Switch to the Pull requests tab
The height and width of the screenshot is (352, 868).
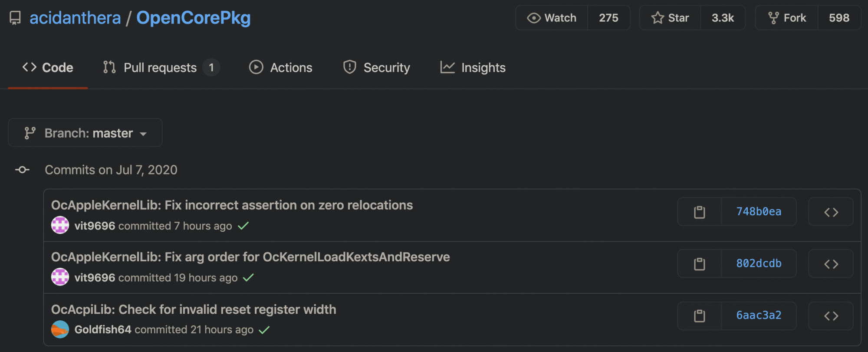click(x=161, y=68)
